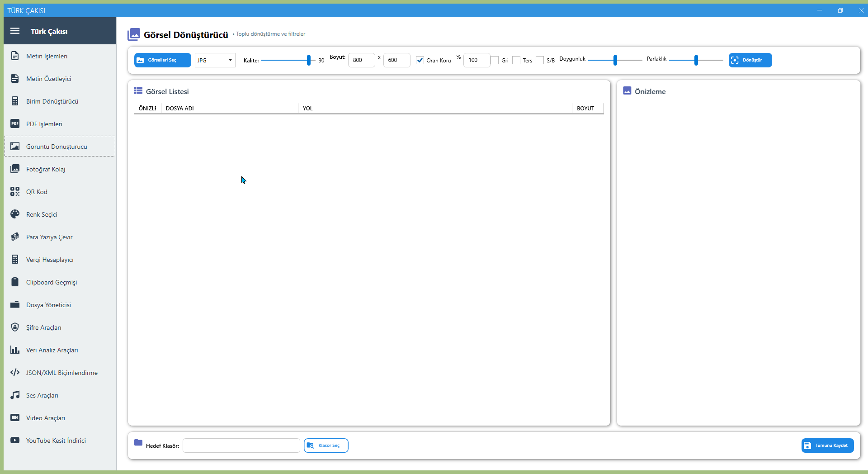Viewport: 868px width, 474px height.
Task: Click the hamburger menu icon
Action: tap(15, 31)
